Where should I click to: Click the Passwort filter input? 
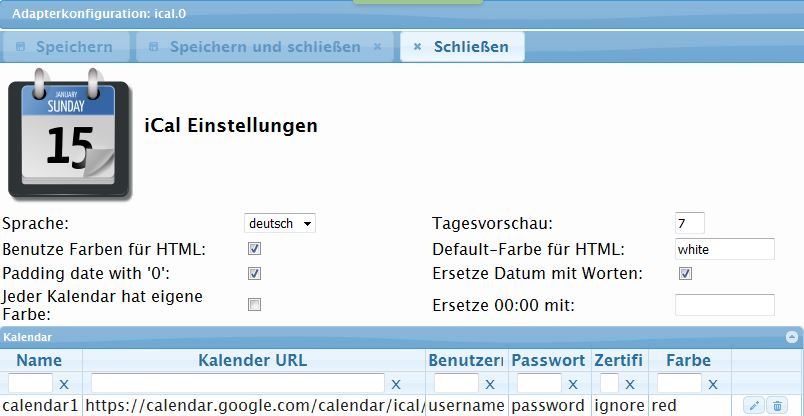[x=539, y=384]
